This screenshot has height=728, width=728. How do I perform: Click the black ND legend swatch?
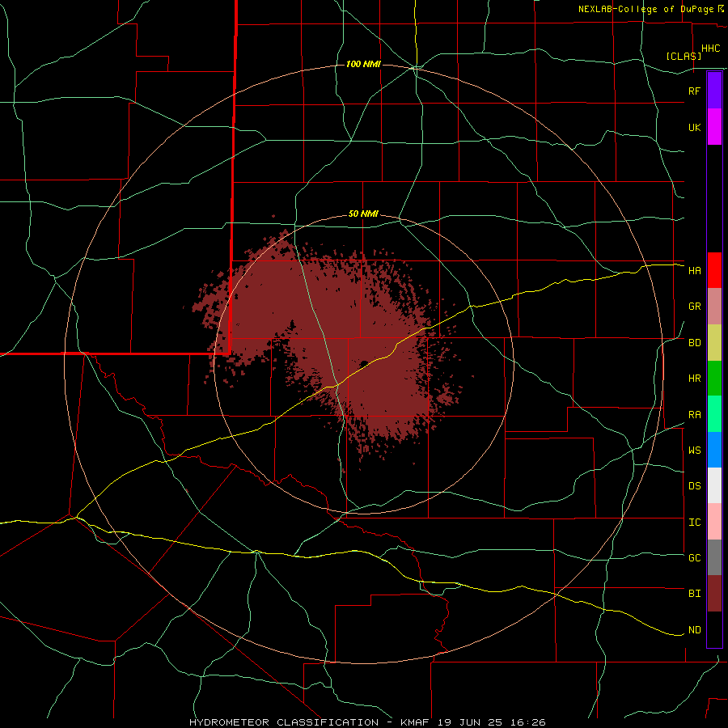pyautogui.click(x=714, y=629)
